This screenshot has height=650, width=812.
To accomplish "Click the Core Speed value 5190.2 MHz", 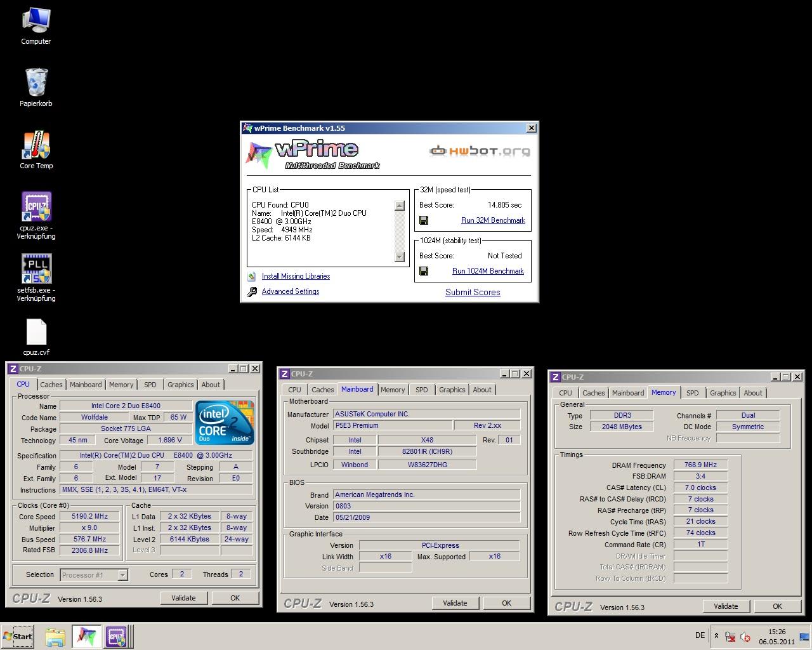I will (90, 517).
